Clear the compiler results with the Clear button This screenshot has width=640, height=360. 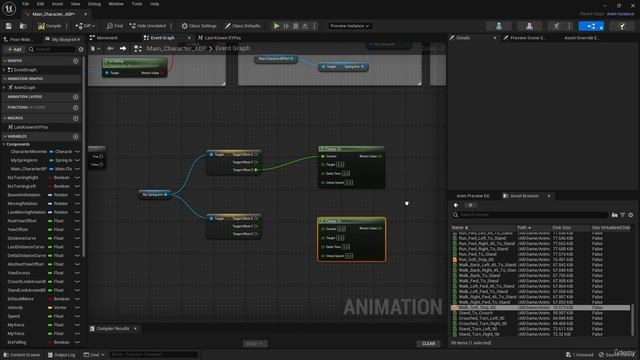point(429,344)
